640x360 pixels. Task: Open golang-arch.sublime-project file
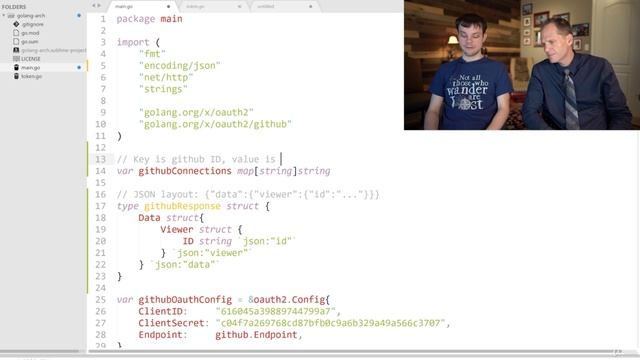pyautogui.click(x=54, y=50)
